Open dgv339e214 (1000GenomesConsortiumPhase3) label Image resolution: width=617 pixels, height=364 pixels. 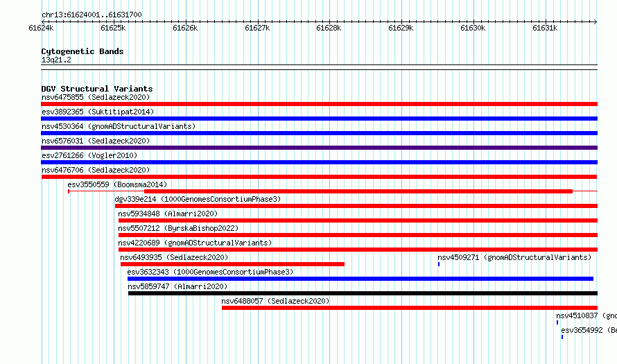pos(198,199)
